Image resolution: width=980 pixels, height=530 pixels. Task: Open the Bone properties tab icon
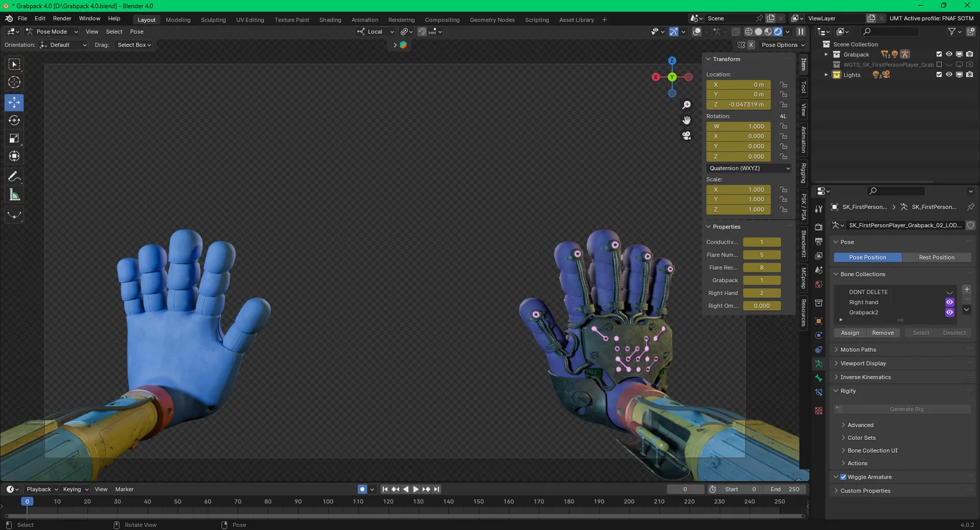[819, 378]
